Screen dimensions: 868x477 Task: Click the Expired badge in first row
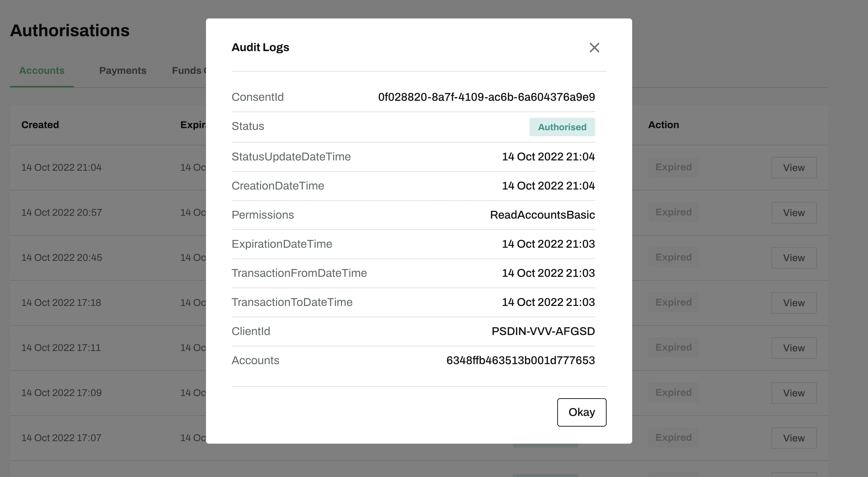[x=673, y=167]
